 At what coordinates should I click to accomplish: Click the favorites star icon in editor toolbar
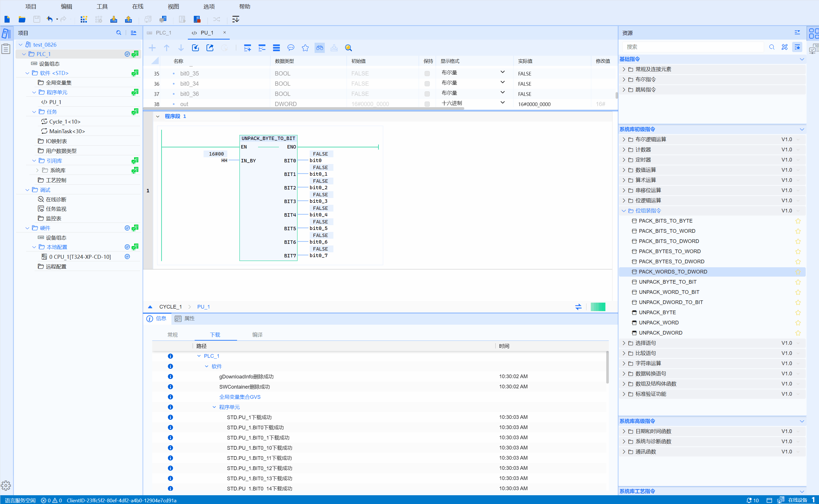305,48
